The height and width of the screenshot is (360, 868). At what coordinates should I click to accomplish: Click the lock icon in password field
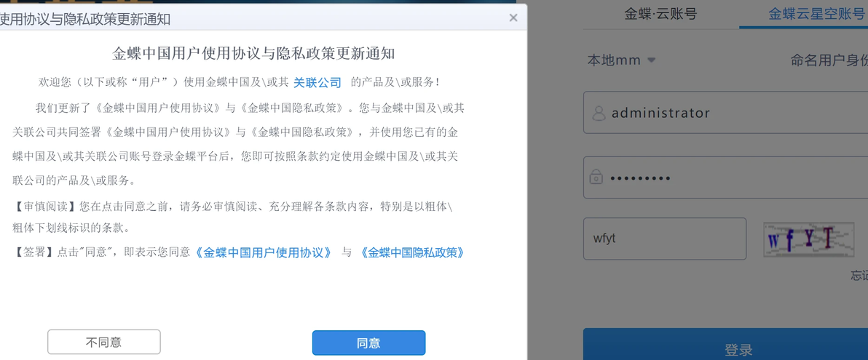596,177
